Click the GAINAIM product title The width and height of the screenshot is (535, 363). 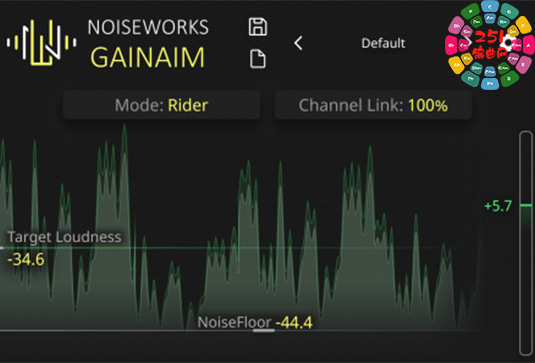point(148,57)
